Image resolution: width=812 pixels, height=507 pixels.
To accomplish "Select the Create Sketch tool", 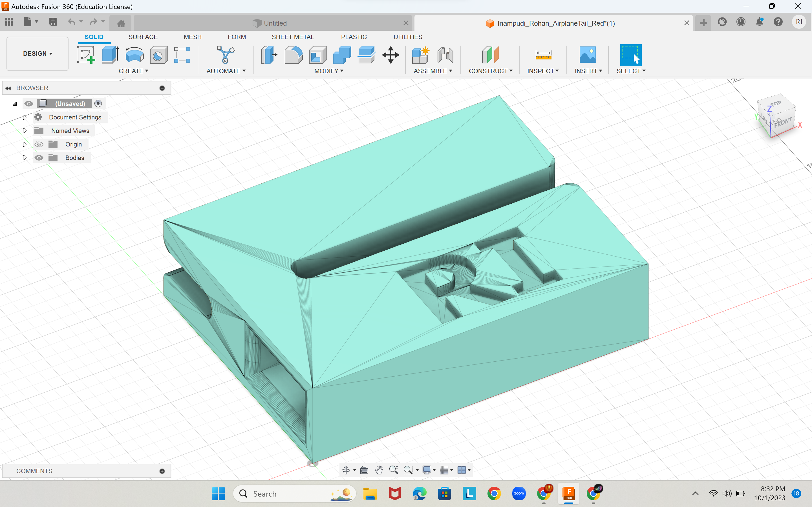I will point(86,55).
